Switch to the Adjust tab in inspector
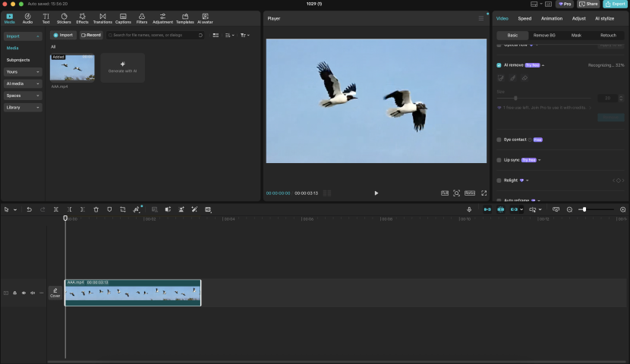Viewport: 630px width, 364px height. [578, 18]
